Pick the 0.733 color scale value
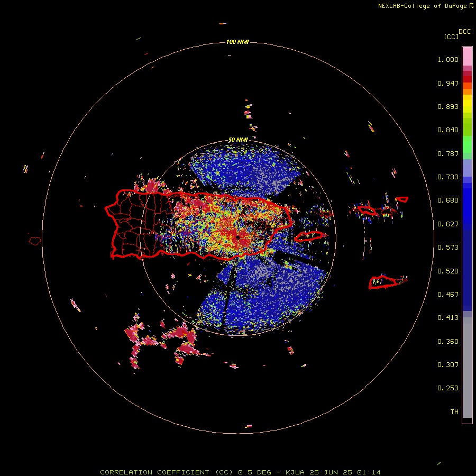 point(448,177)
